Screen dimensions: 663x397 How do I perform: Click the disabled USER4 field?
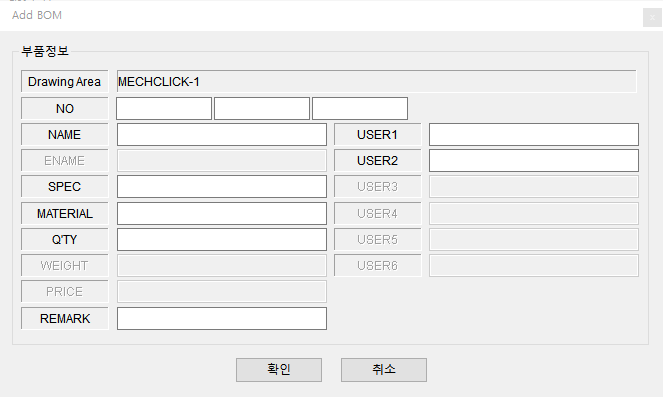pyautogui.click(x=534, y=214)
